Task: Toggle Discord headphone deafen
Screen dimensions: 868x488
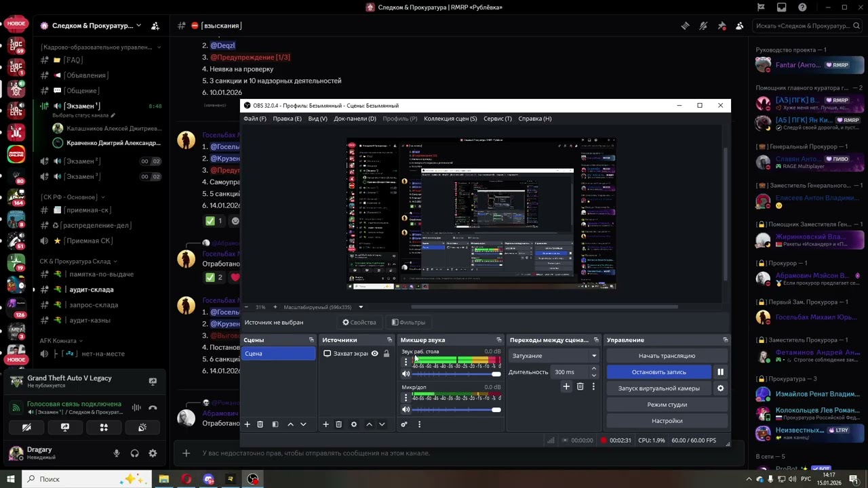Action: pos(134,453)
